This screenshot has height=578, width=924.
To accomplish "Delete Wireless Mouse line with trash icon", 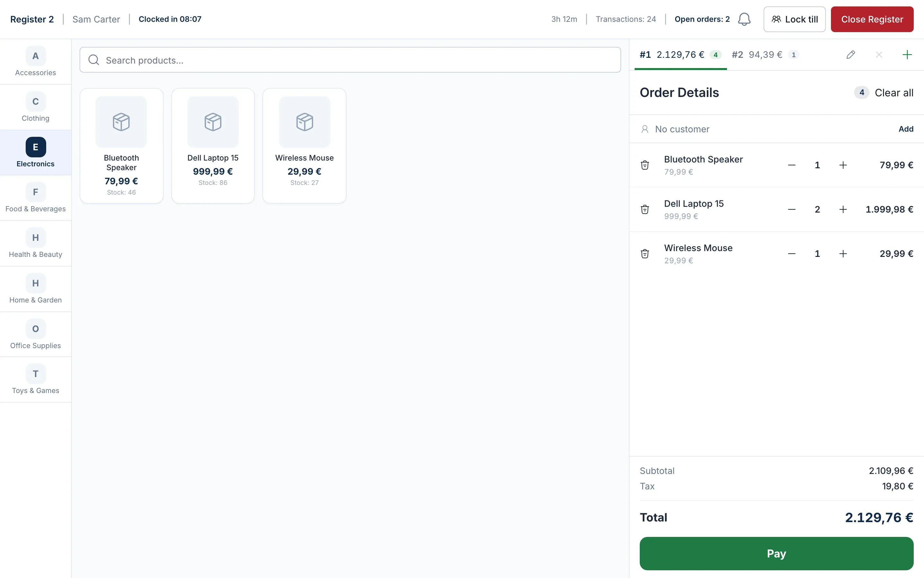I will click(645, 254).
